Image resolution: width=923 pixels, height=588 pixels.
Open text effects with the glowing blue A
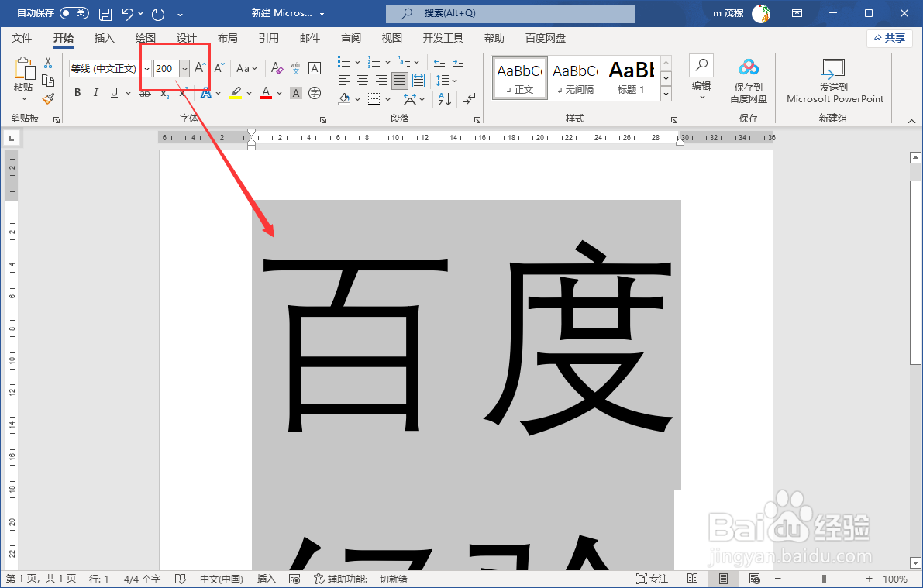tap(206, 92)
